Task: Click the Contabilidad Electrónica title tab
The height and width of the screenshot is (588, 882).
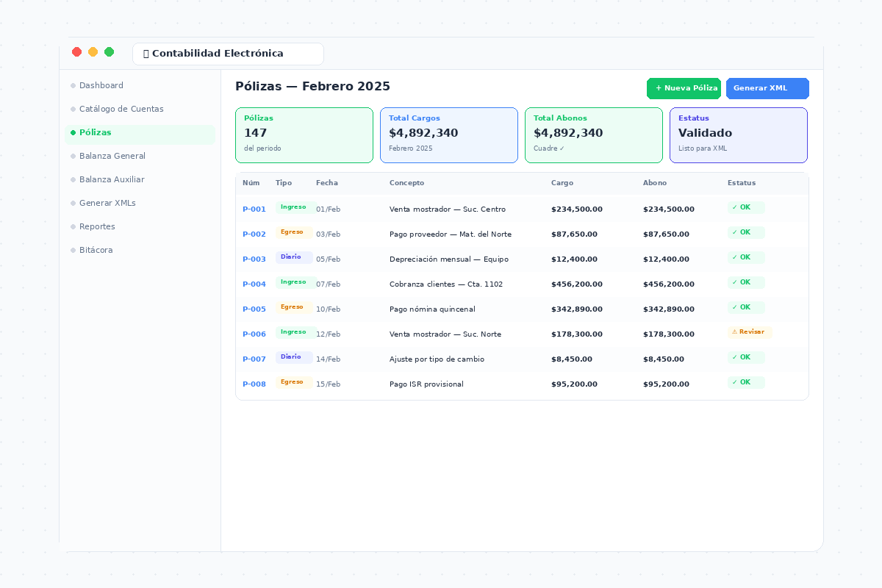Action: [x=228, y=54]
